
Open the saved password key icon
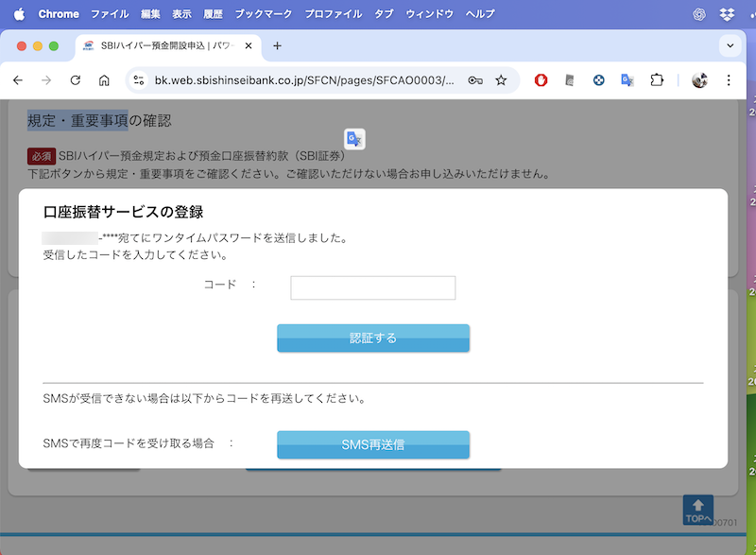tap(475, 80)
